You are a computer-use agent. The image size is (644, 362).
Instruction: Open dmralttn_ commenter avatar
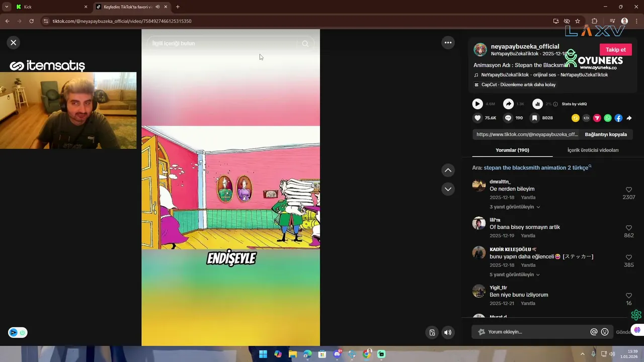(x=479, y=185)
